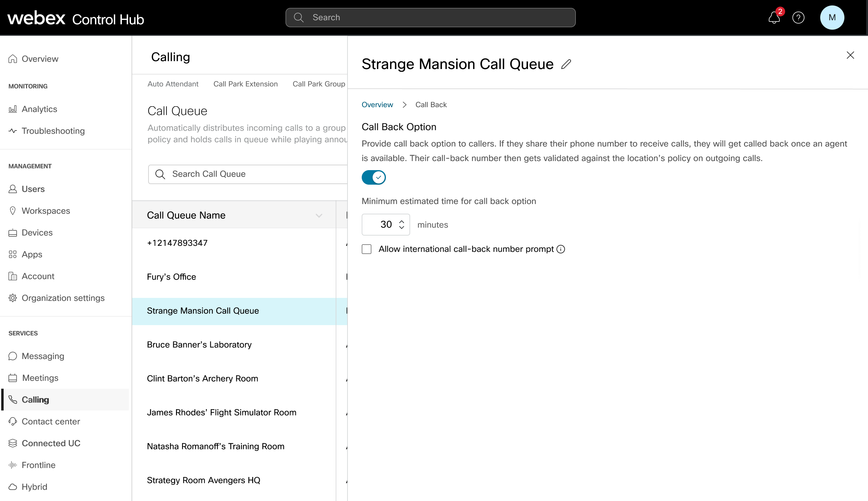Open the help question mark icon
Viewport: 868px width, 501px height.
tap(798, 18)
